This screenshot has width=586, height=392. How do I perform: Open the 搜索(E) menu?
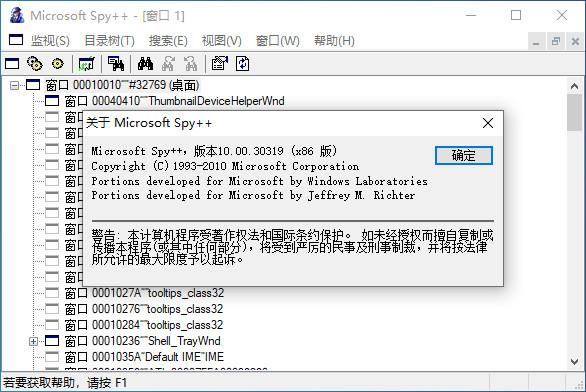pyautogui.click(x=168, y=40)
